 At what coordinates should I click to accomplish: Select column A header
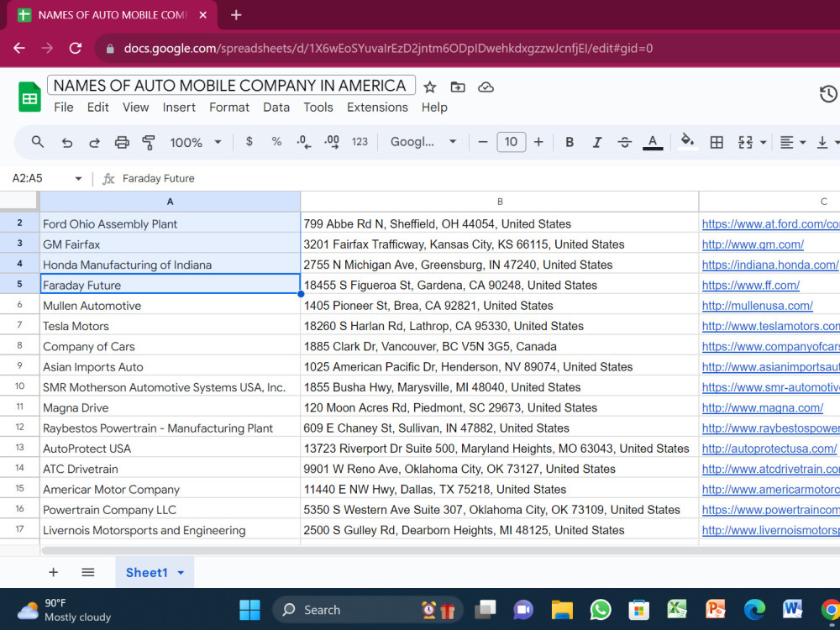click(170, 202)
